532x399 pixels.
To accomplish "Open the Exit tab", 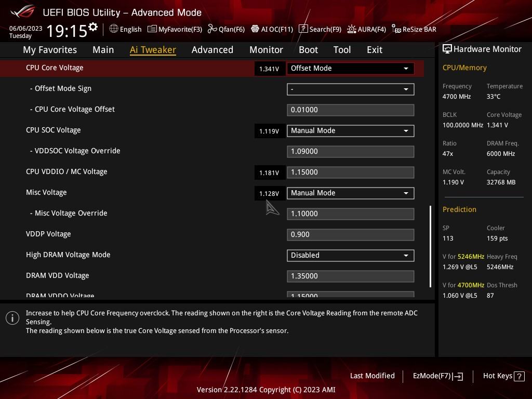I will pyautogui.click(x=375, y=50).
